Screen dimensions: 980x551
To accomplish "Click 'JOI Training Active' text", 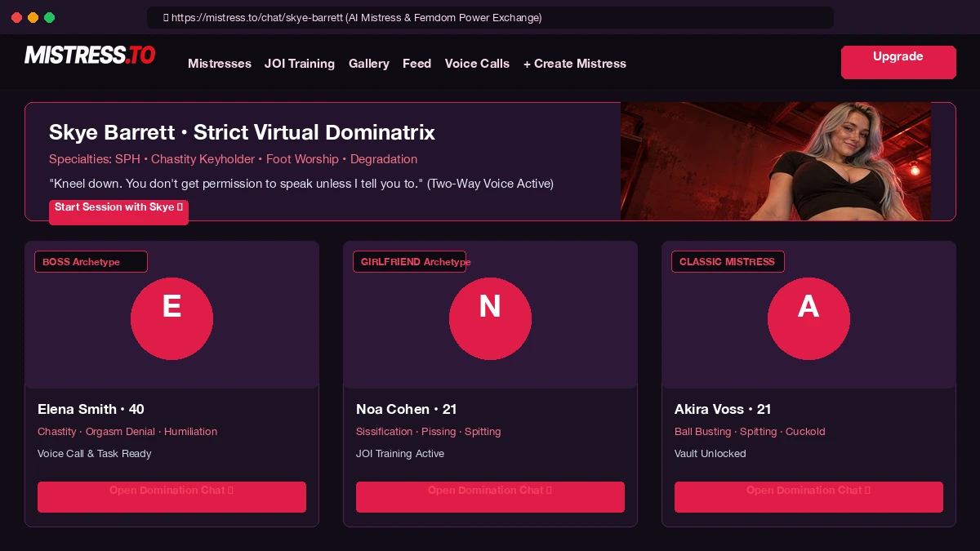I will (x=400, y=454).
